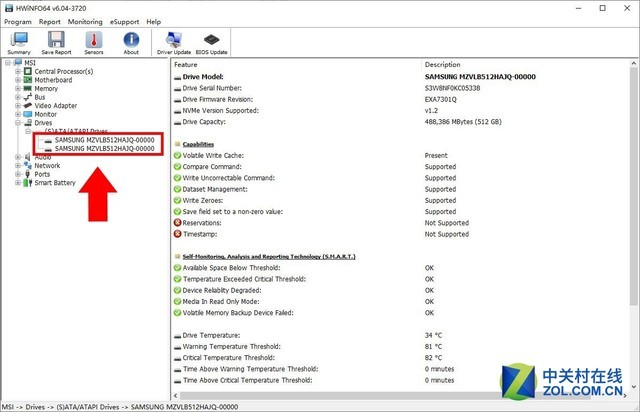Expand the Bus tree node
640x412 pixels.
click(18, 97)
